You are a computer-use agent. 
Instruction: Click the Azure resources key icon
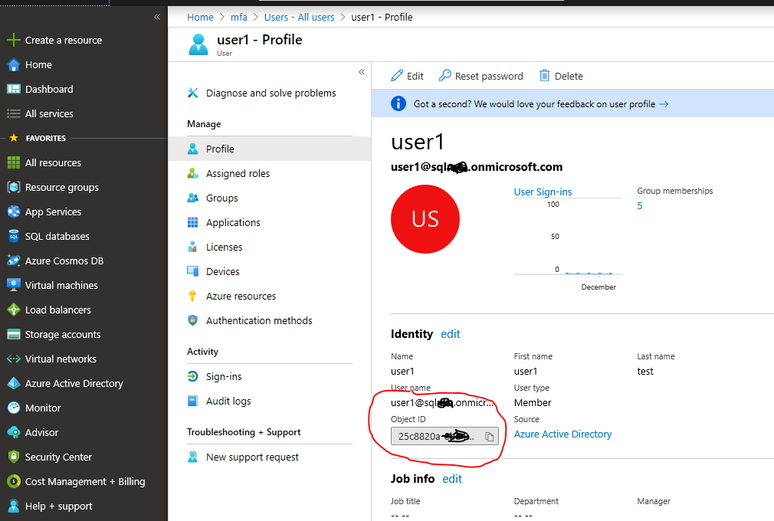pos(193,296)
